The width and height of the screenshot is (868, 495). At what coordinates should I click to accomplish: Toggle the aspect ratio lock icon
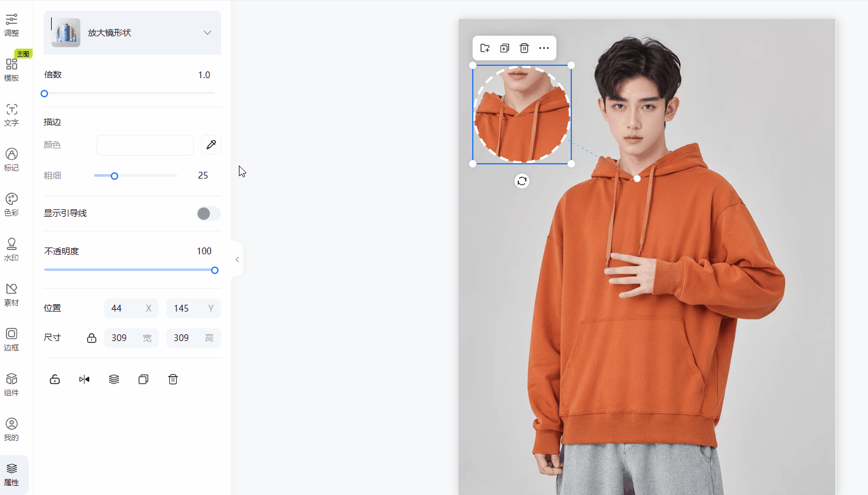click(92, 338)
